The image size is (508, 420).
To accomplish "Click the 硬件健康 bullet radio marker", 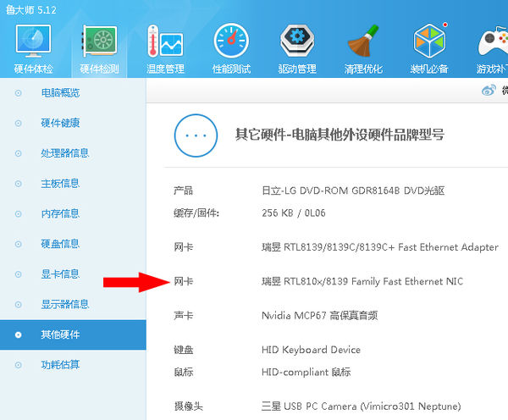I will pyautogui.click(x=18, y=124).
